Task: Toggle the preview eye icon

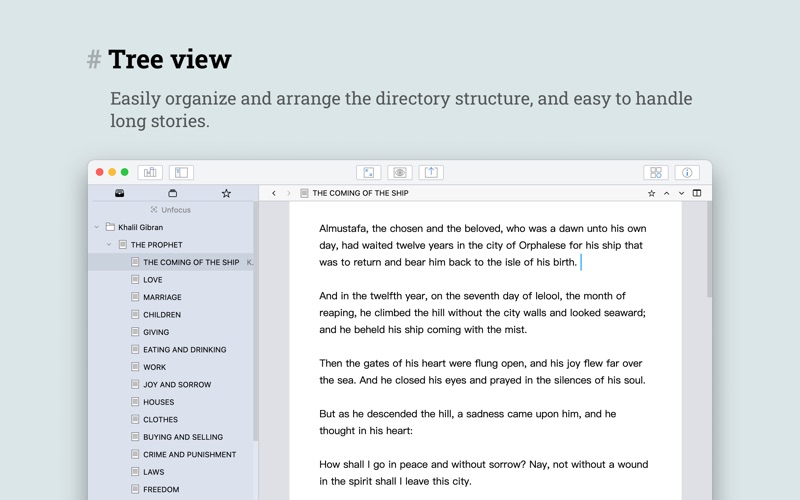Action: point(399,172)
